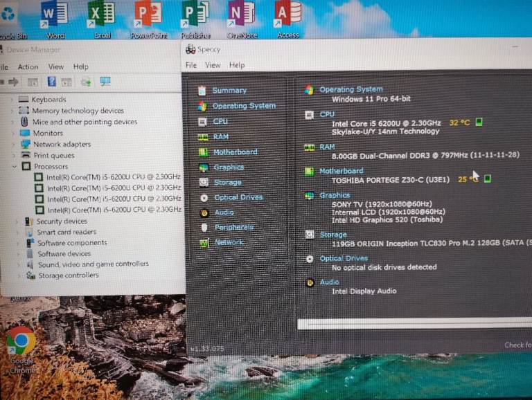Image resolution: width=532 pixels, height=400 pixels.
Task: Open the Action menu in Device Manager
Action: point(28,67)
